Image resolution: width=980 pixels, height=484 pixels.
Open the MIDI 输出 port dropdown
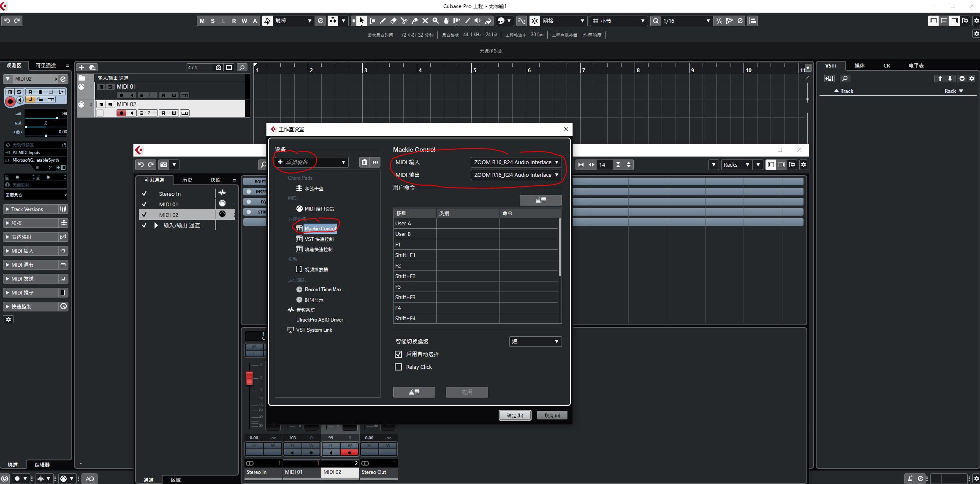point(516,175)
